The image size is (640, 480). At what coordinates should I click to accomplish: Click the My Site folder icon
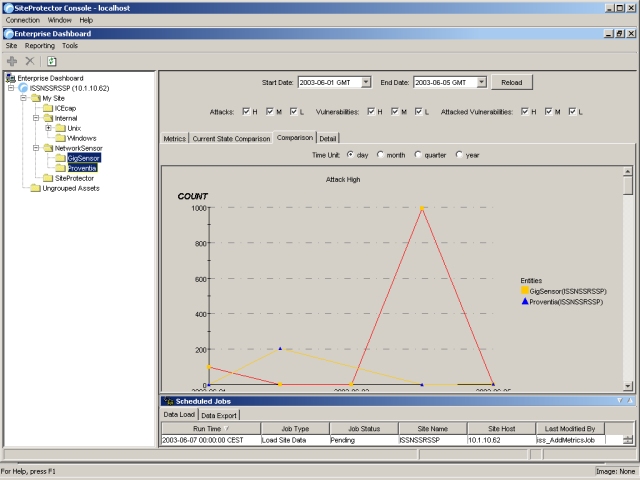[x=36, y=98]
